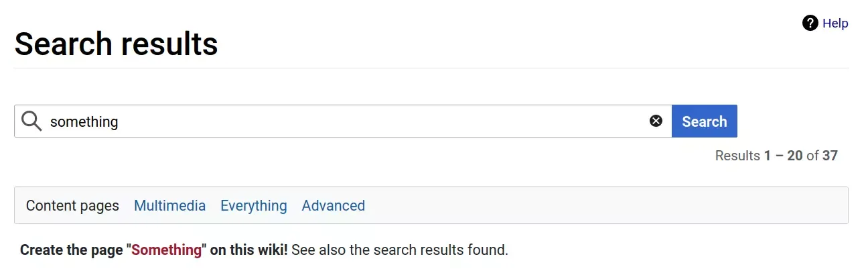Screen dimensions: 868x271
Task: Select the Content pages tab
Action: (x=72, y=206)
